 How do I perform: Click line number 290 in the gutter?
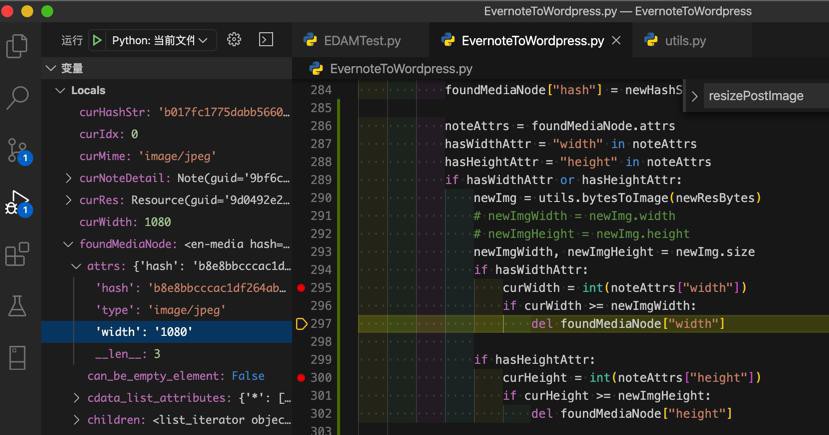click(321, 198)
